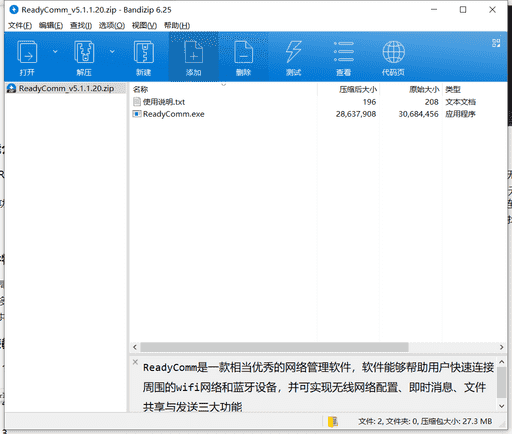Click comment panel scroll down arrow

point(502,406)
